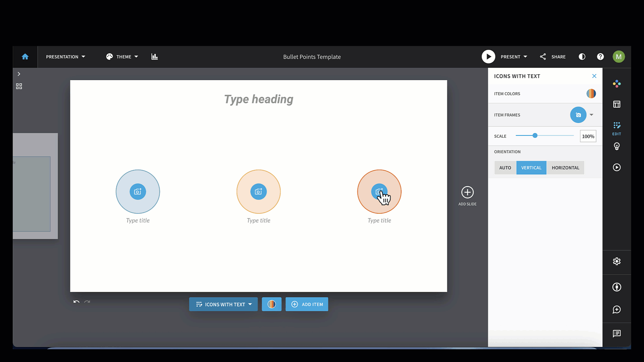
Task: Open the help question mark icon
Action: 600,57
